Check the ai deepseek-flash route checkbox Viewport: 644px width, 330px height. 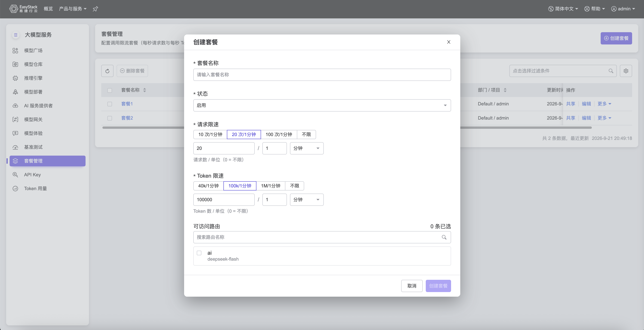(x=199, y=253)
